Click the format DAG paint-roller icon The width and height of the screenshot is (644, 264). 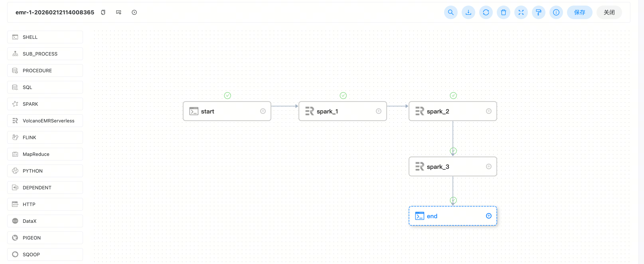click(x=538, y=12)
